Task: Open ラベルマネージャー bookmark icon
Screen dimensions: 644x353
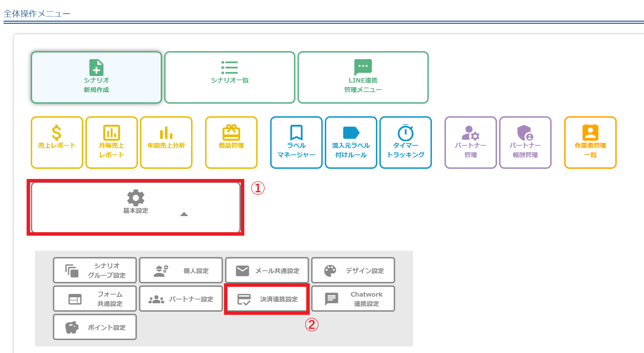Action: (296, 133)
